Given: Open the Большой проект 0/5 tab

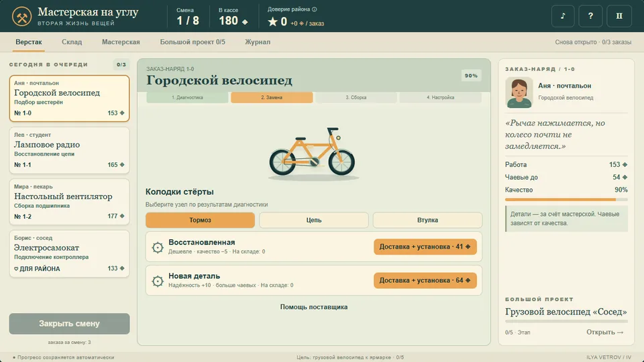Looking at the screenshot, I should tap(193, 42).
